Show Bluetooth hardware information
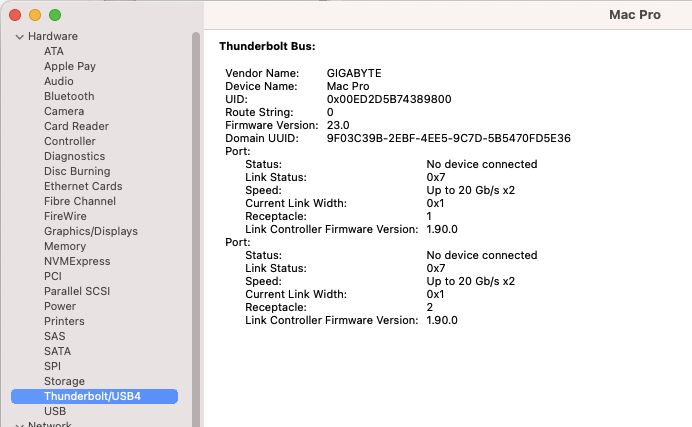The width and height of the screenshot is (692, 427). coord(69,96)
